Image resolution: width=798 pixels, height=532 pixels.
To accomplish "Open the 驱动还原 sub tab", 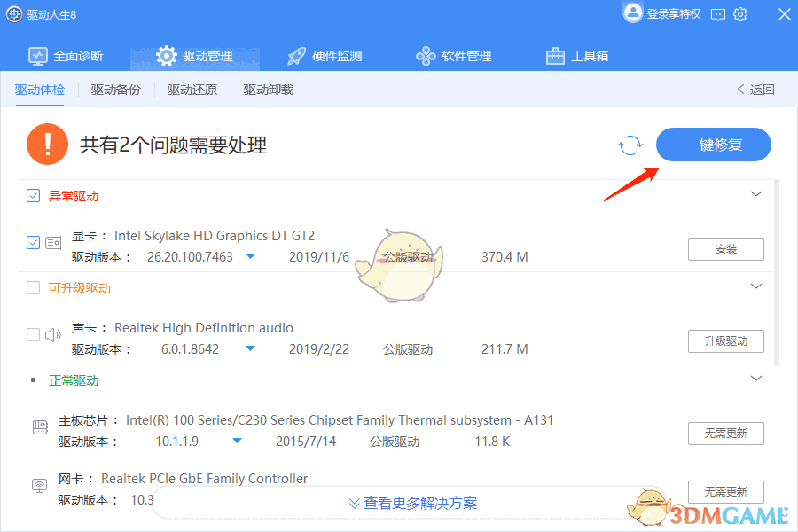I will tap(192, 90).
